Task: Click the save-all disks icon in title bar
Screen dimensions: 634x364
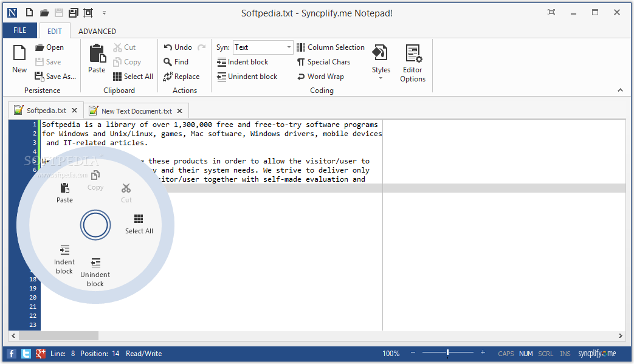Action: (x=73, y=13)
